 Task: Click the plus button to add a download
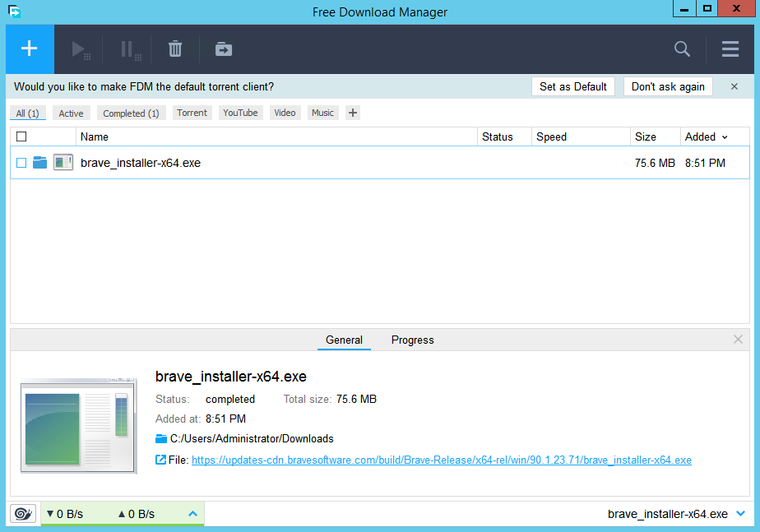click(30, 49)
